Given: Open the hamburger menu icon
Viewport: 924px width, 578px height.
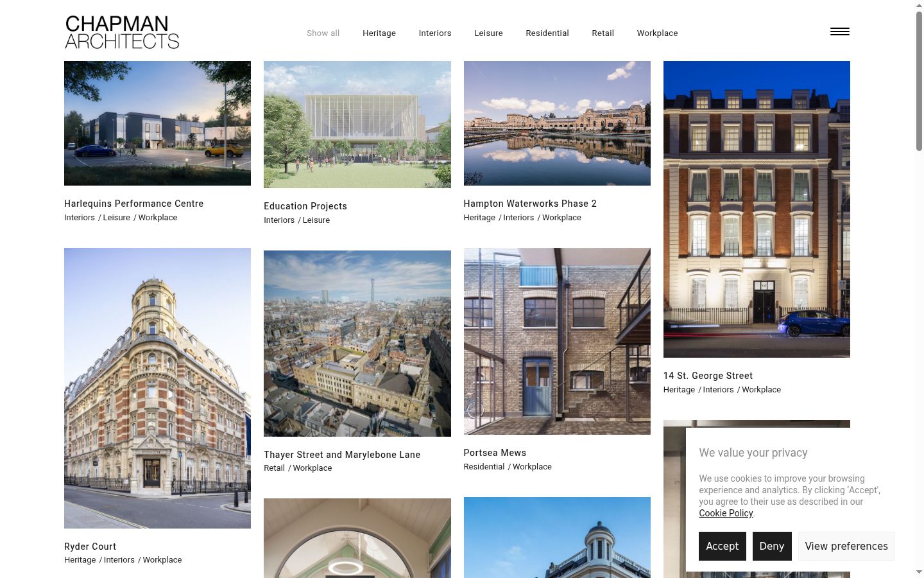Looking at the screenshot, I should pyautogui.click(x=839, y=31).
